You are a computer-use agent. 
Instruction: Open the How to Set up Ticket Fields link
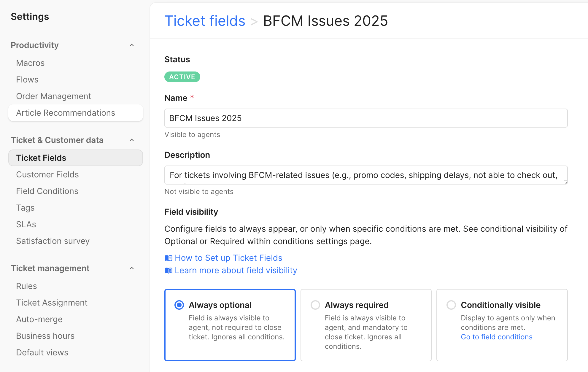coord(228,258)
